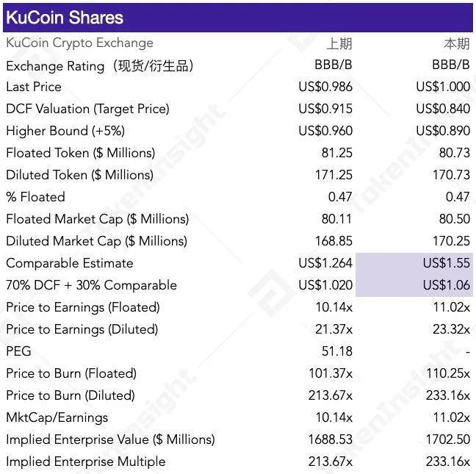The image size is (476, 474).
Task: Click the highlighted US$1.06 cell
Action: pyautogui.click(x=447, y=285)
